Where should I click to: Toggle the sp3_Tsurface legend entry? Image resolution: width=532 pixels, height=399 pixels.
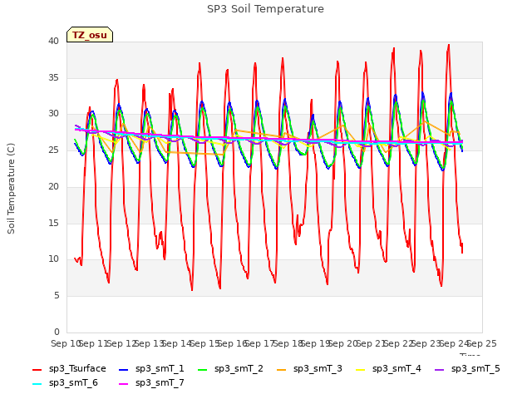[69, 369]
